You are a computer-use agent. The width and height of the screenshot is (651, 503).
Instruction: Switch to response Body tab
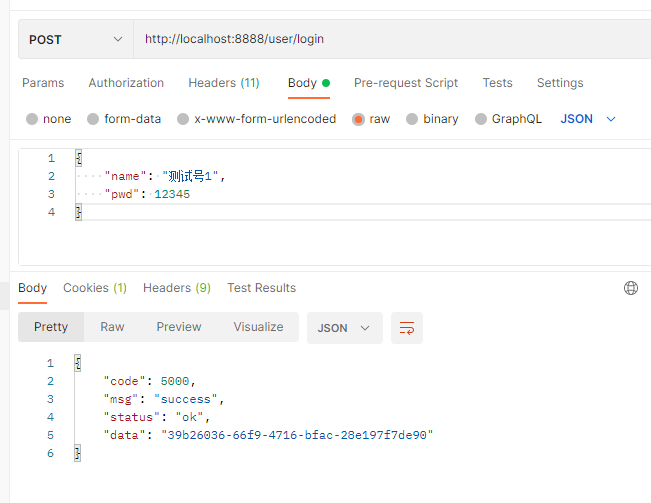tap(32, 288)
